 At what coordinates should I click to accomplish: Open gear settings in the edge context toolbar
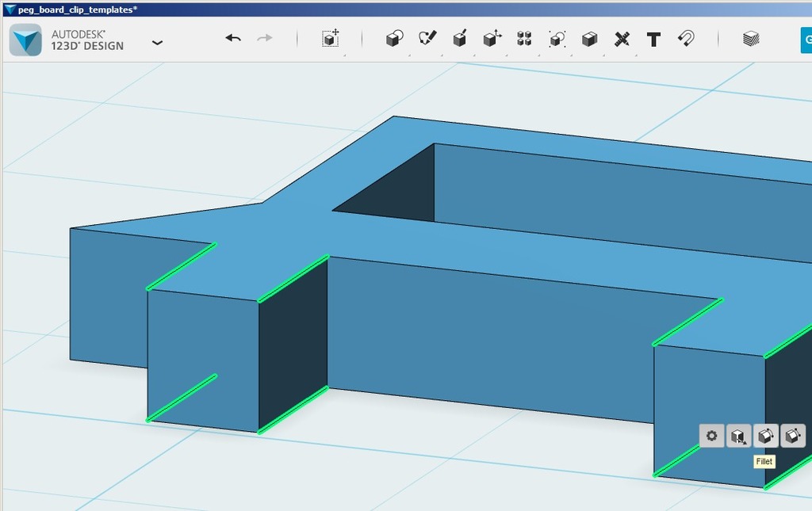(x=711, y=436)
